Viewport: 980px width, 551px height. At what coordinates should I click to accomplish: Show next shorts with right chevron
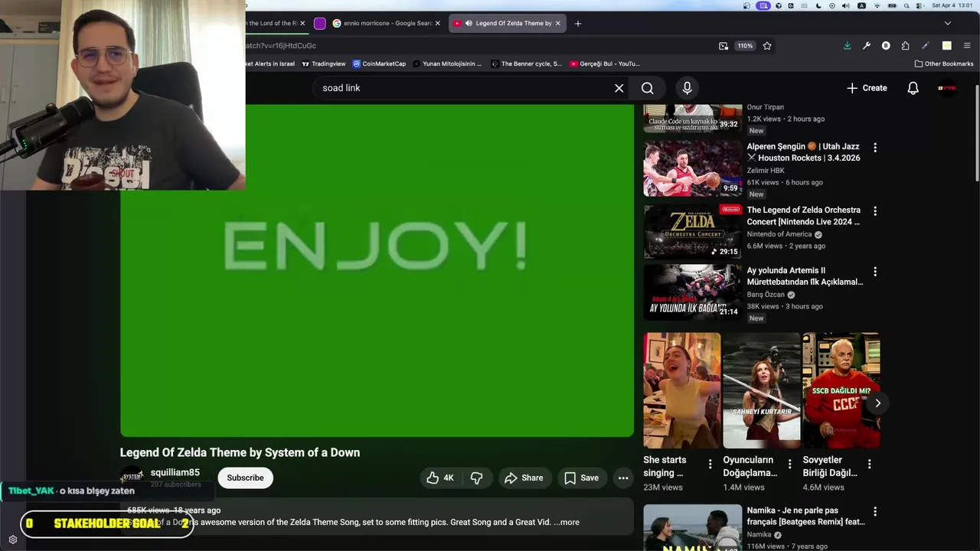(x=877, y=403)
